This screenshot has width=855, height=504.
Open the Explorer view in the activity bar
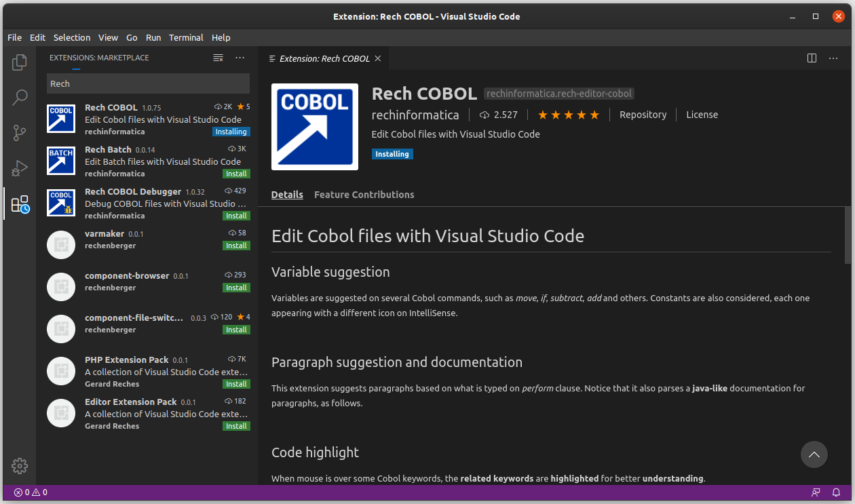click(19, 61)
